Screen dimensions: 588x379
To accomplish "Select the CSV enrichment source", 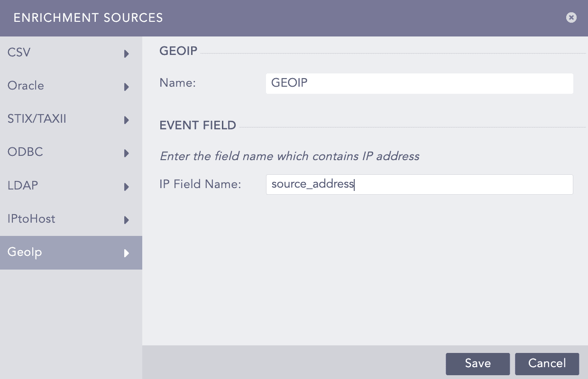I will pyautogui.click(x=18, y=52).
